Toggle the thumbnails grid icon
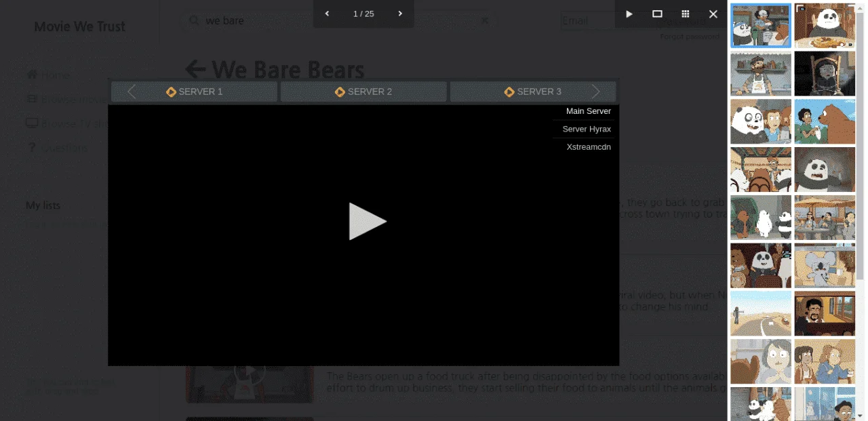Image resolution: width=868 pixels, height=421 pixels. pos(686,14)
